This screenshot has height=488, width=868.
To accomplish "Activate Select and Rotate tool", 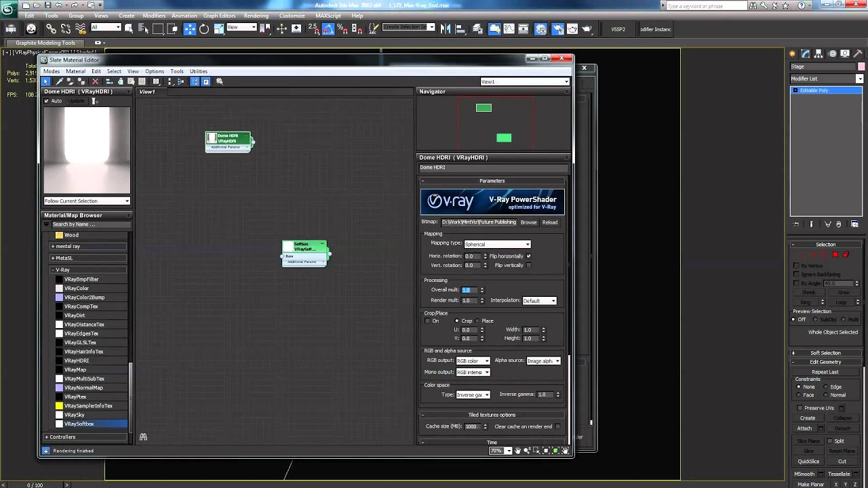I will click(204, 29).
